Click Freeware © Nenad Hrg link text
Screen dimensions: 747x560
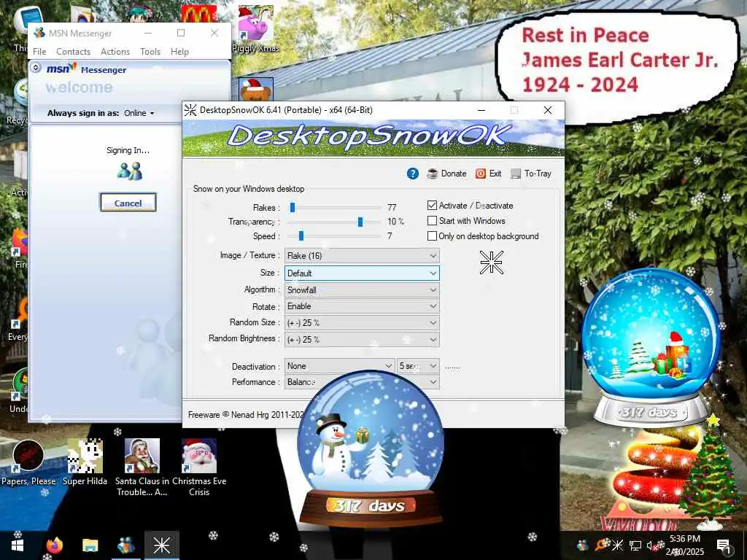pyautogui.click(x=245, y=415)
